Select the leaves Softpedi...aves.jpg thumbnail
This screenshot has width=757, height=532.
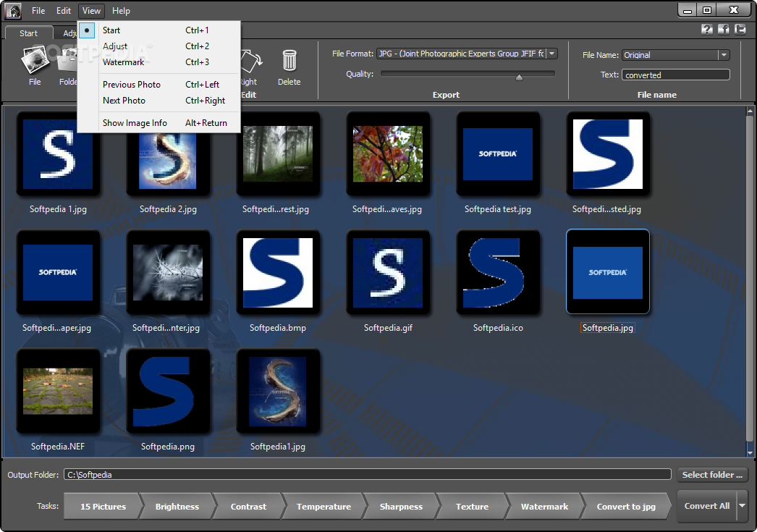tap(388, 153)
